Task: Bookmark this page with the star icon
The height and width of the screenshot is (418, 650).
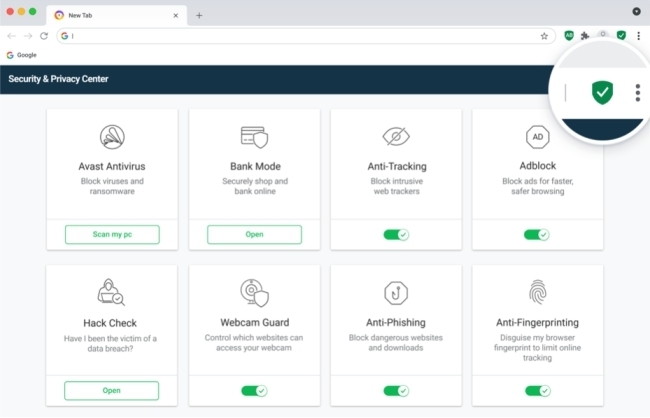Action: click(544, 35)
